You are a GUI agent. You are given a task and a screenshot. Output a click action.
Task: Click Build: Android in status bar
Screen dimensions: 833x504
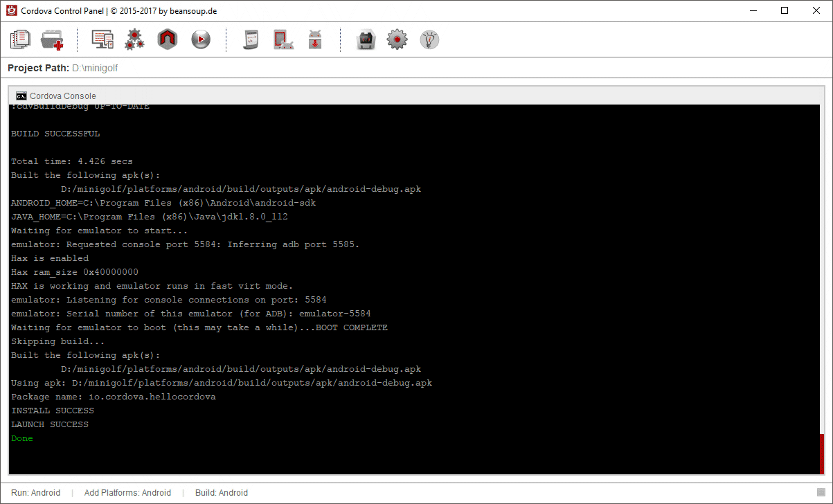pos(221,493)
